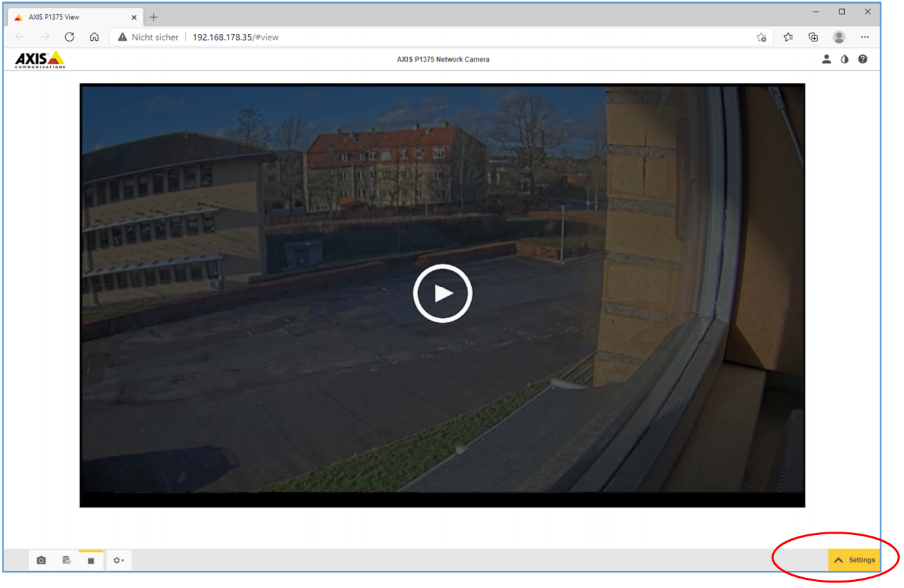Open the user account icon in the AXIS header
Viewport: 904px width, 588px height.
coord(827,59)
